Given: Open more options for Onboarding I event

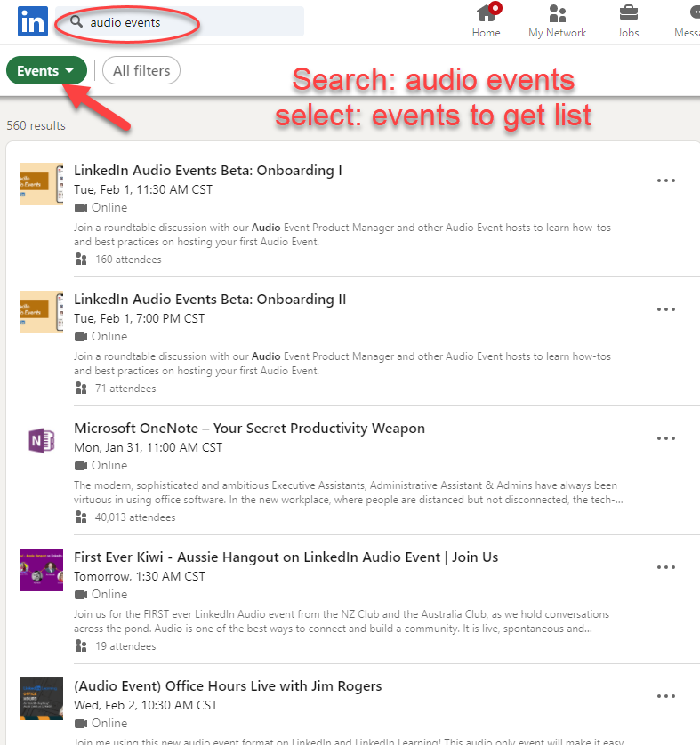Looking at the screenshot, I should 666,180.
